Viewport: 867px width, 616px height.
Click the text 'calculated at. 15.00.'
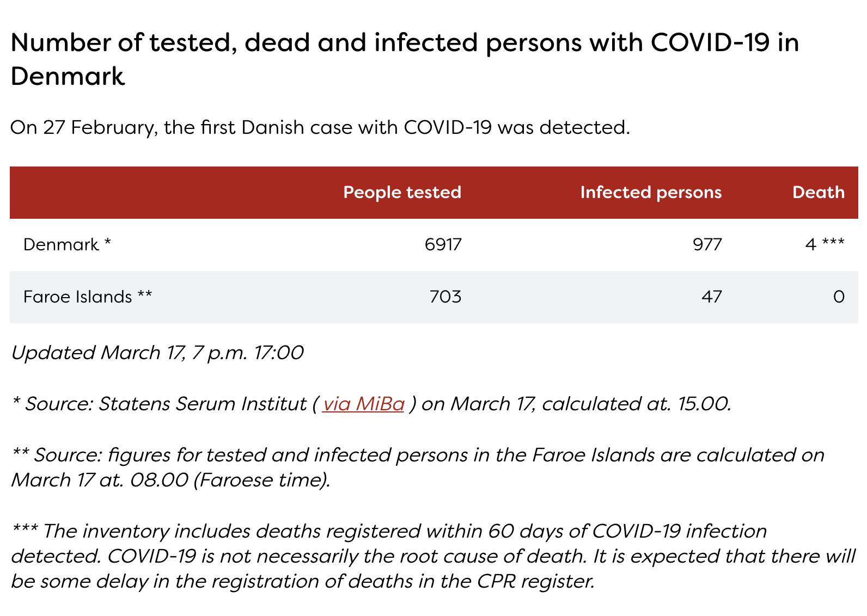(x=636, y=404)
